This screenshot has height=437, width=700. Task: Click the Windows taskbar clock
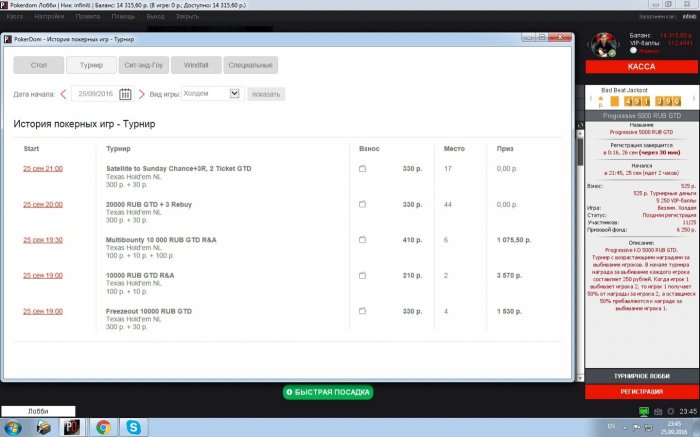674,428
